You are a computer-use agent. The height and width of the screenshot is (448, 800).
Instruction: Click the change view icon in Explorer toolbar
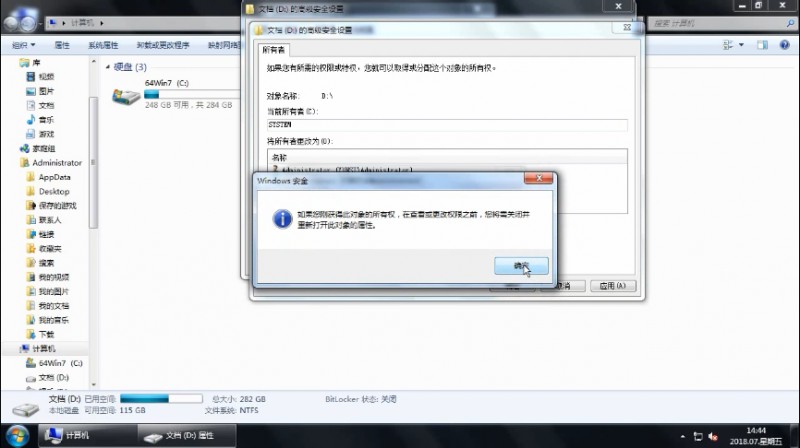728,45
